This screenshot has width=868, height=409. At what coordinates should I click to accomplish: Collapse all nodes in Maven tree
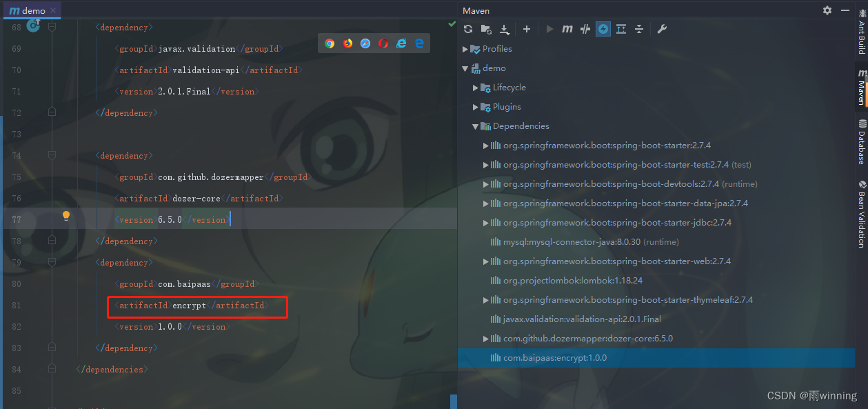pos(639,29)
